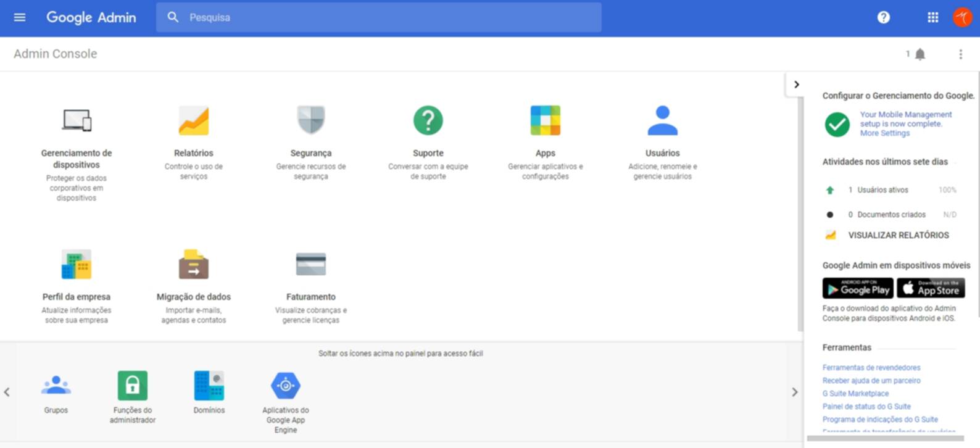
Task: Open G Suite Marketplace link
Action: [855, 394]
